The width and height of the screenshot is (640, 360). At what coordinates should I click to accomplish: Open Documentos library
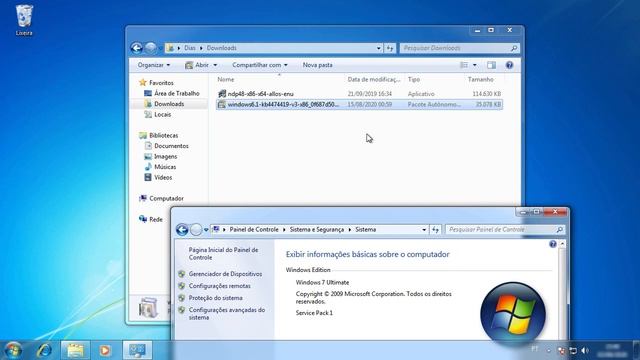167,146
